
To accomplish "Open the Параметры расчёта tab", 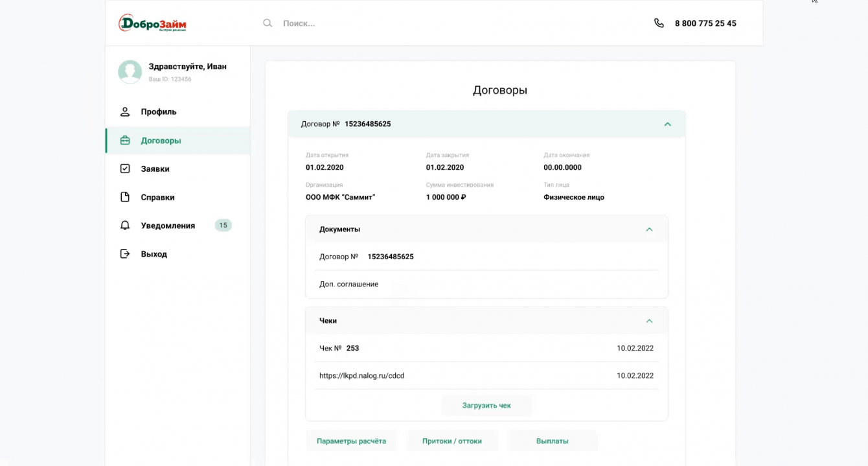I will 351,441.
